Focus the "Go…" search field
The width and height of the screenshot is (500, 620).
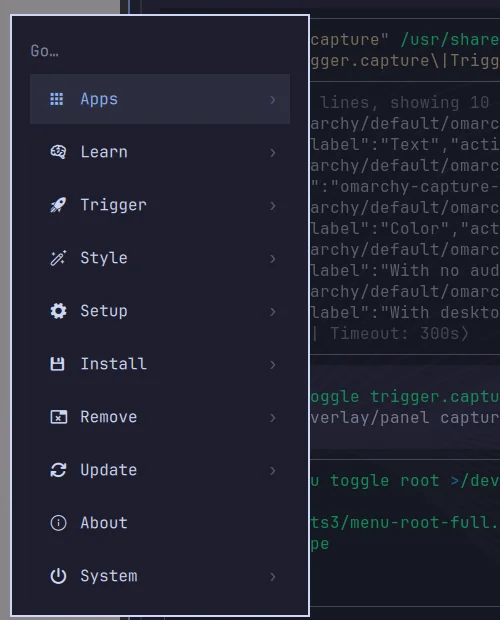[160, 51]
